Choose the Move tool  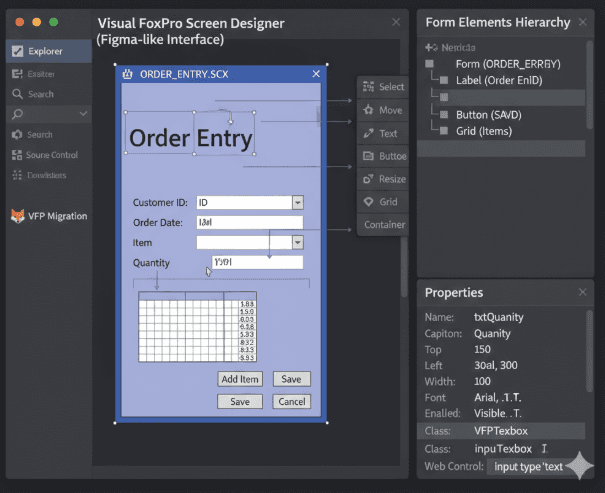tap(383, 110)
